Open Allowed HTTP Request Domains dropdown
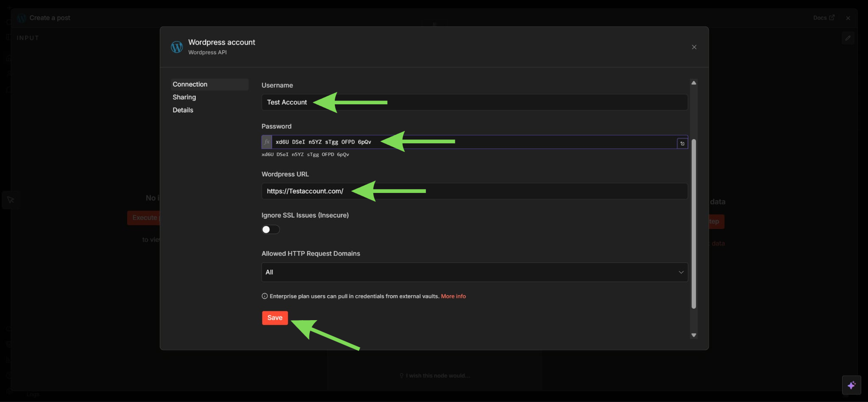The image size is (868, 402). click(x=474, y=272)
